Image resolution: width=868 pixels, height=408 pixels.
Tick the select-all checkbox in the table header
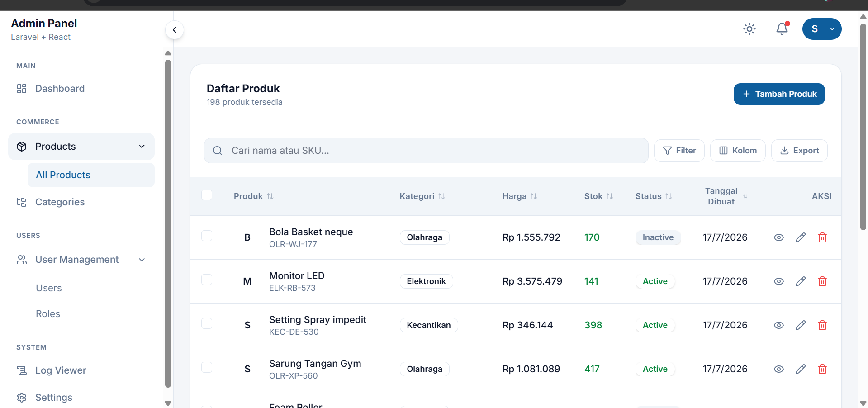pyautogui.click(x=207, y=195)
